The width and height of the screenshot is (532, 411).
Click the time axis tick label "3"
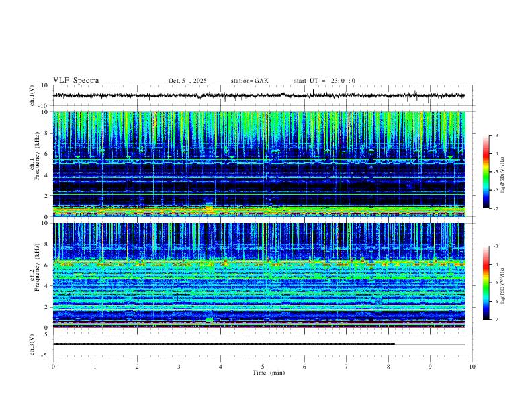179,367
